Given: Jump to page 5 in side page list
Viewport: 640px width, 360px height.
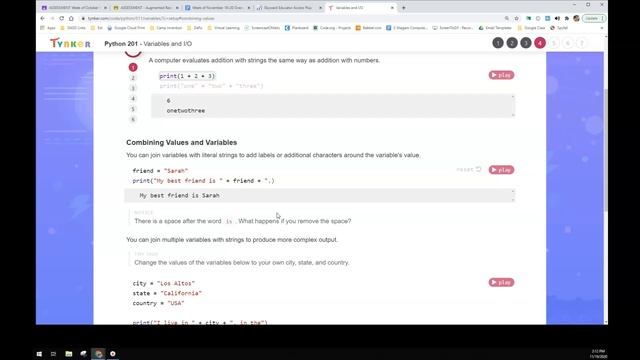Looking at the screenshot, I should tap(133, 109).
